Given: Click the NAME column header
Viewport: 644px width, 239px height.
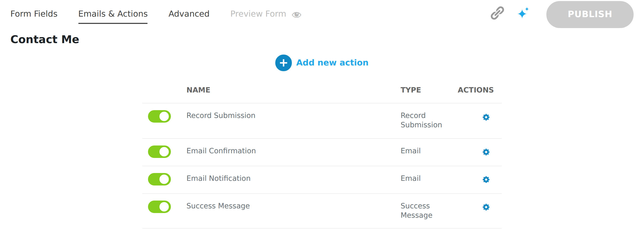Looking at the screenshot, I should 198,90.
